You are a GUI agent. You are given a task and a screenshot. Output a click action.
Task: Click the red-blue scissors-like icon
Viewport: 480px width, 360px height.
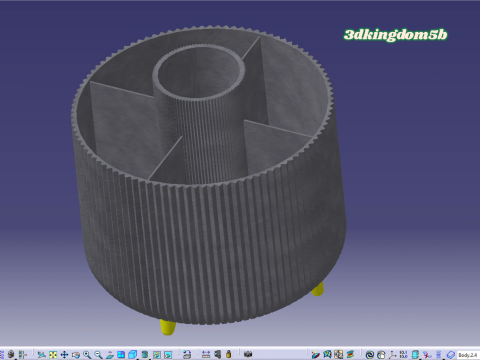tap(427, 355)
